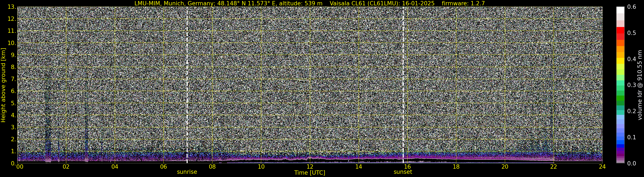
Task: Click the 'LMU-MIM, Munich, Germany' title text
Action: coord(175,3)
